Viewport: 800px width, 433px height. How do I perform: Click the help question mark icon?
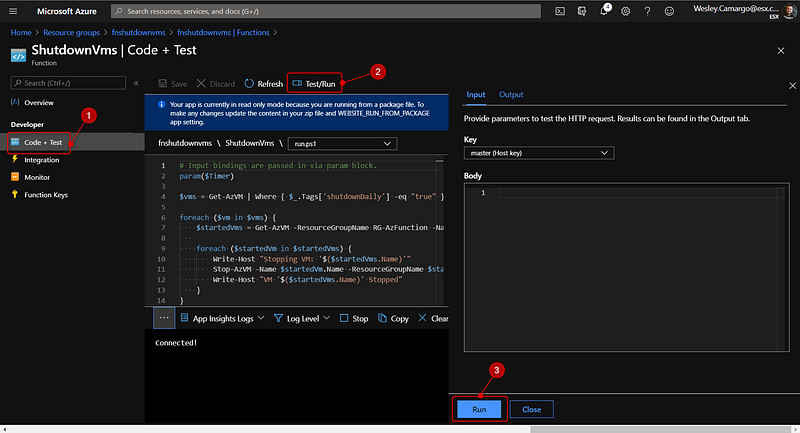[648, 11]
